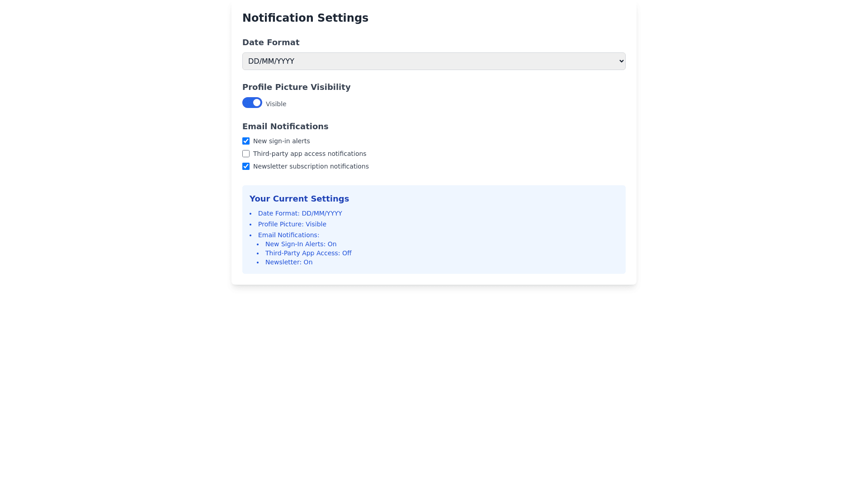Click the Your Current Settings heading
Screen dimensions: 868x488
299,199
